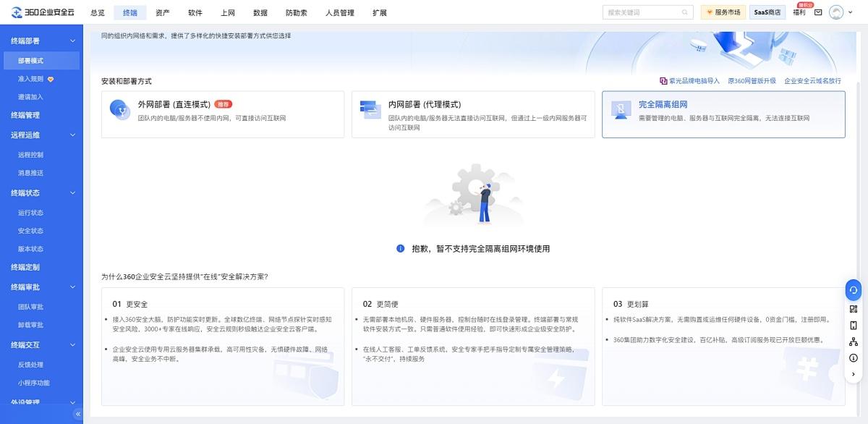868x424 pixels.
Task: Click the 内网部署 proxy server icon
Action: [370, 109]
